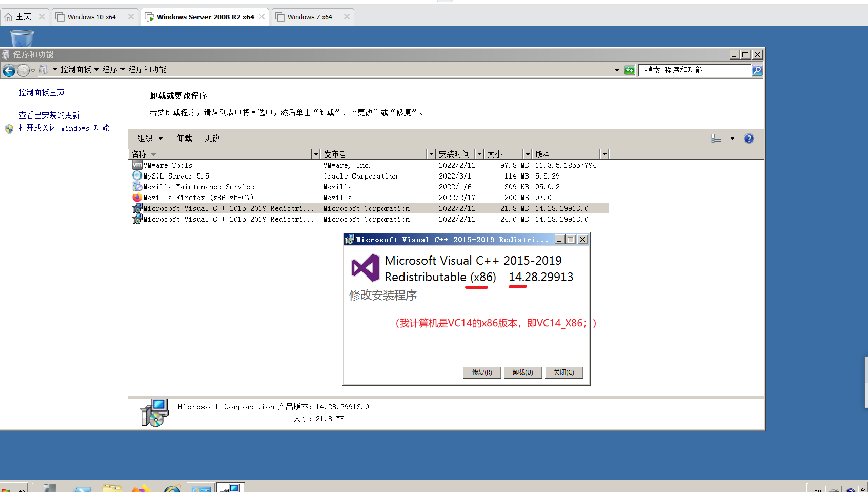Screen dimensions: 868x492
Task: Click the shield icon next to 打开或关闭 Windows 功能
Action: pyautogui.click(x=9, y=129)
